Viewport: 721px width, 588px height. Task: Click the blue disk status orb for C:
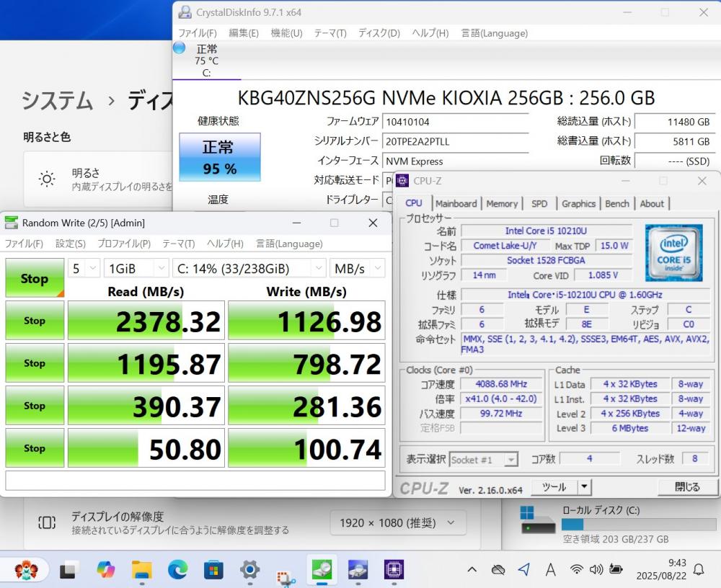click(x=179, y=48)
